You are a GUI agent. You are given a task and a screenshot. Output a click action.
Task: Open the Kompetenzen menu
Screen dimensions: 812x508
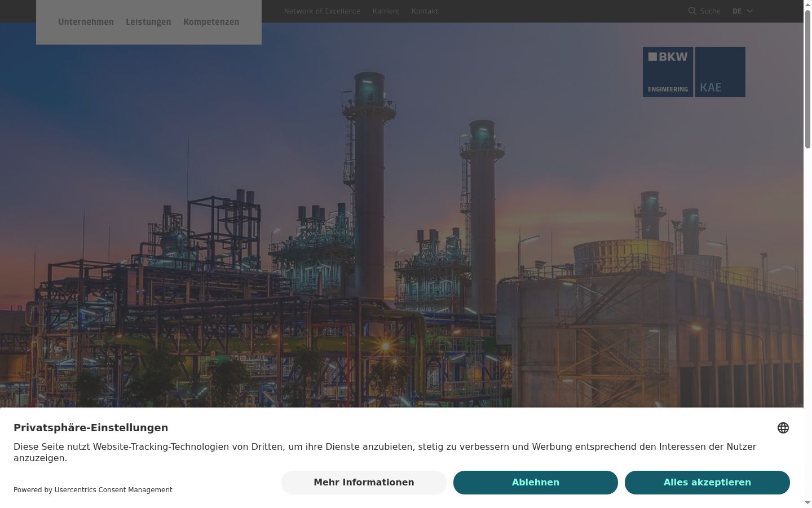(211, 22)
